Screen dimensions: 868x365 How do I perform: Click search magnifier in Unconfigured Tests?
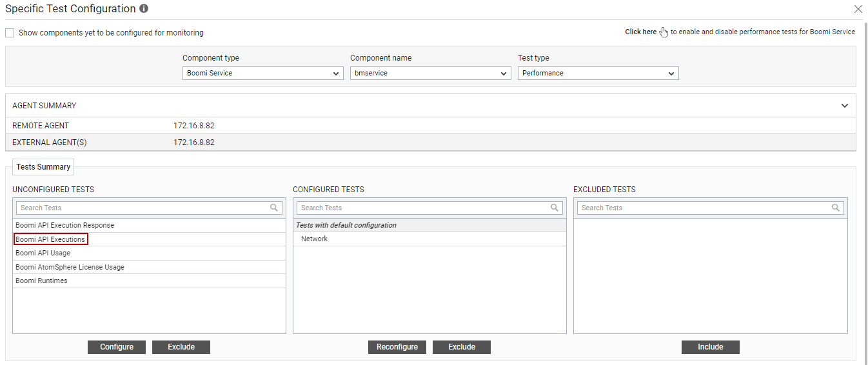tap(275, 208)
